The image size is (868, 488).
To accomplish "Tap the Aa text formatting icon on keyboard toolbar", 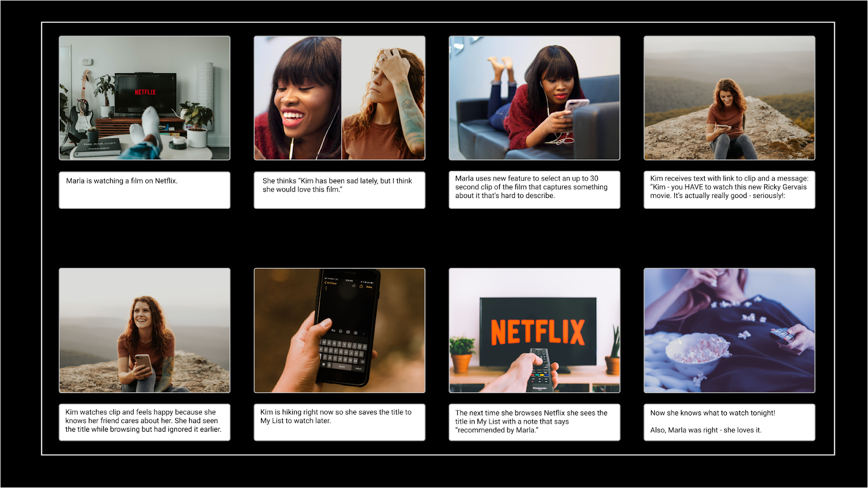I will pos(333,330).
